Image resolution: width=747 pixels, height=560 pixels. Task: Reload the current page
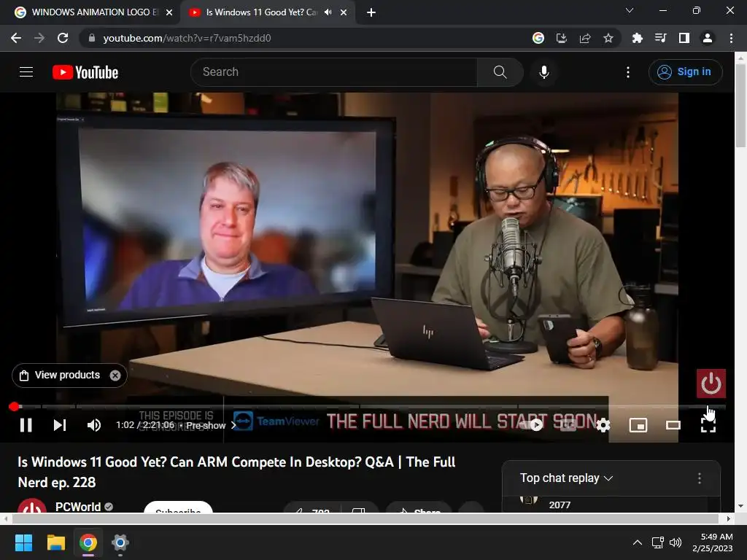click(x=63, y=38)
